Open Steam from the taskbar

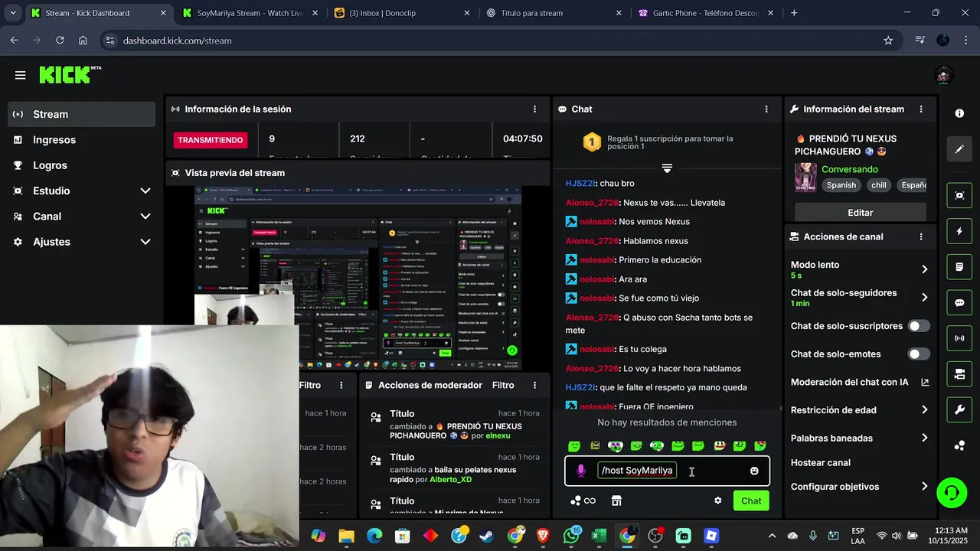pyautogui.click(x=486, y=536)
